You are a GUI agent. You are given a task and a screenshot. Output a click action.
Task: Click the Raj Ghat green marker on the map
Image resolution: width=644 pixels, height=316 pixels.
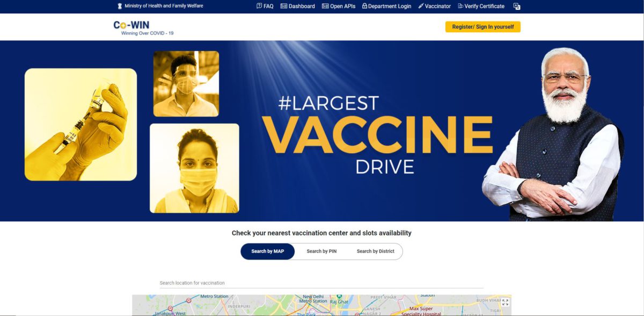coord(339,296)
